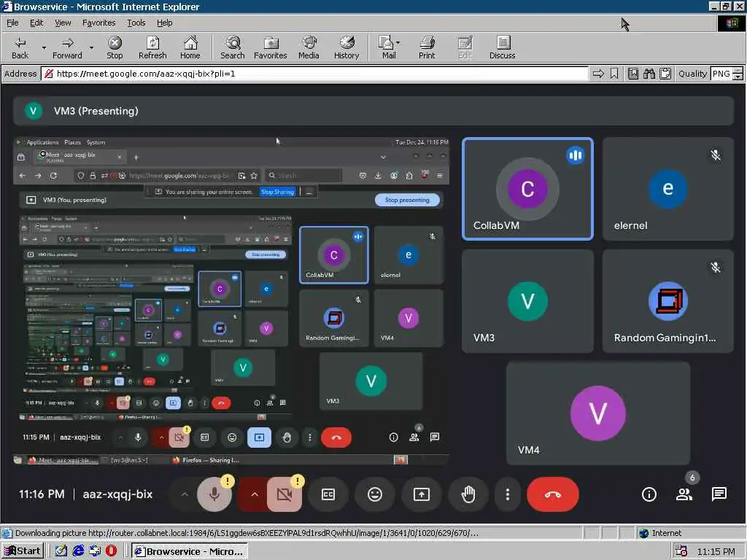Screen dimensions: 747x560
Task: Select the elernel participant tile
Action: [x=667, y=189]
